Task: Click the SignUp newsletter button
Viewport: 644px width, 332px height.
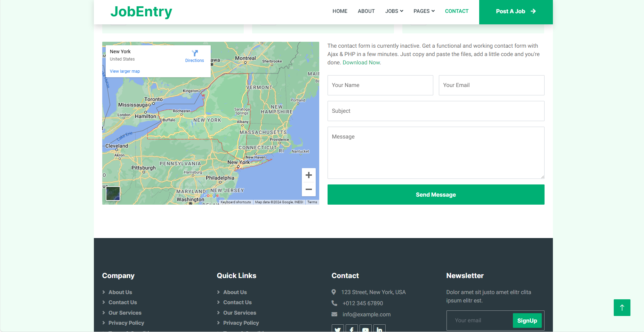Action: 527,321
